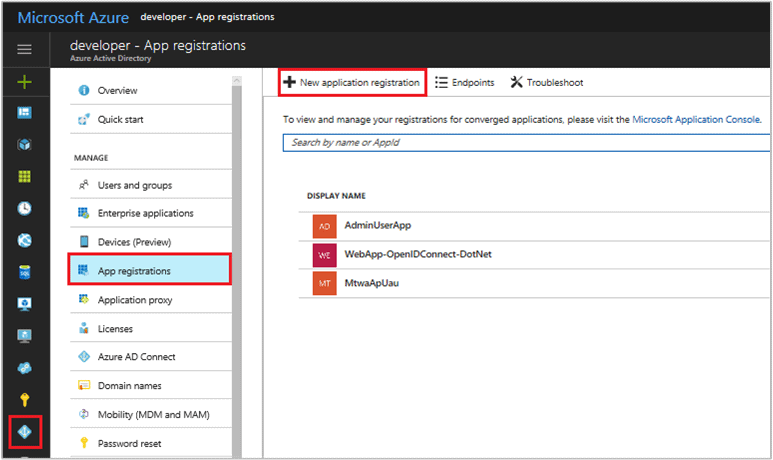Click Troubleshoot in the toolbar
Image resolution: width=773 pixels, height=460 pixels.
546,82
